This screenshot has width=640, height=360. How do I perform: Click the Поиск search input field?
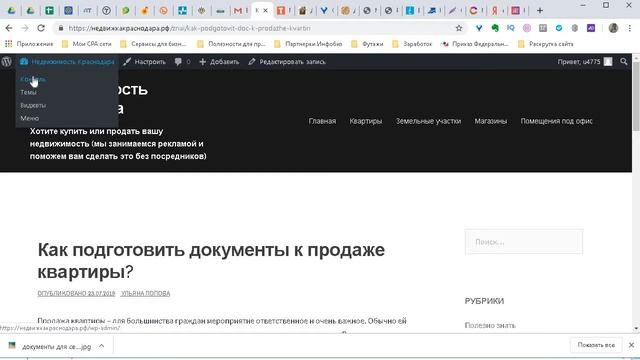(x=524, y=242)
